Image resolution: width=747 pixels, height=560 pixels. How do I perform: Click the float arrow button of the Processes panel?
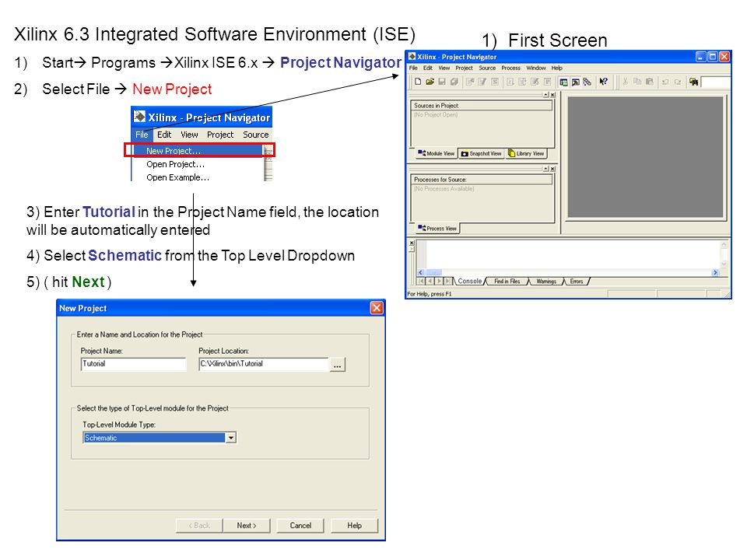[x=546, y=169]
